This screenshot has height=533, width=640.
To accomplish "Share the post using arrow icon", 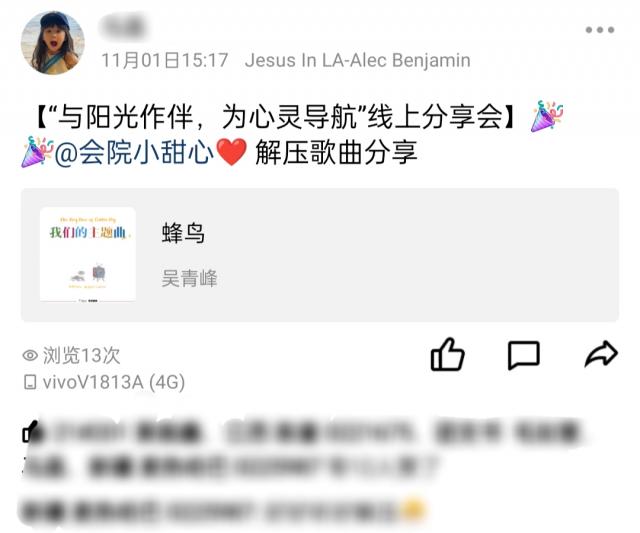I will (601, 354).
